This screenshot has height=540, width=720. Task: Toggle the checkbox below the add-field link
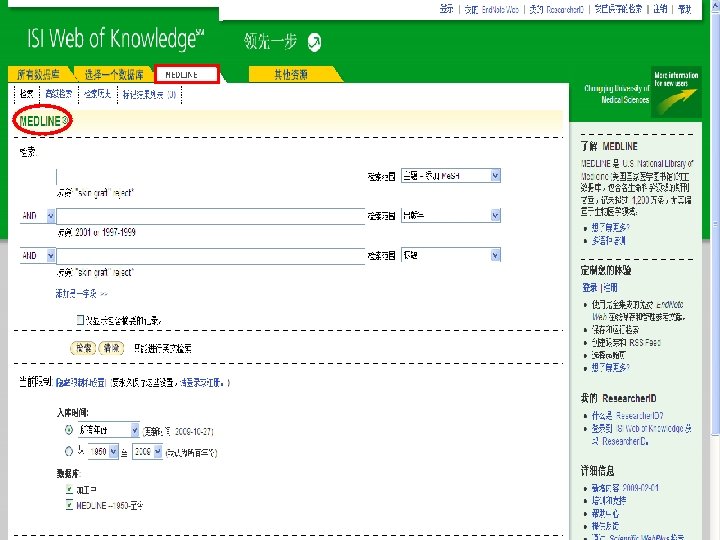80,320
